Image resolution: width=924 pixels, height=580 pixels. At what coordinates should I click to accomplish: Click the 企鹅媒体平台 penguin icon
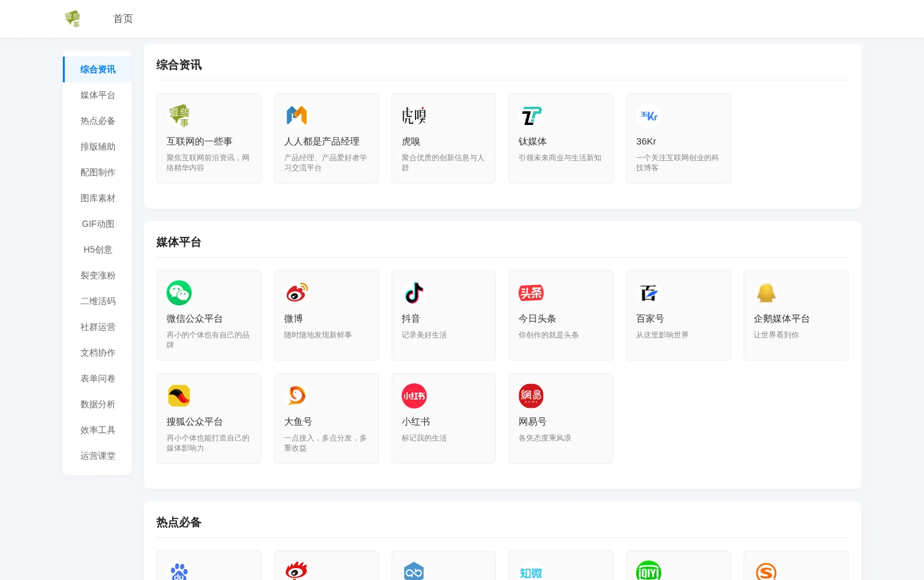(x=766, y=293)
